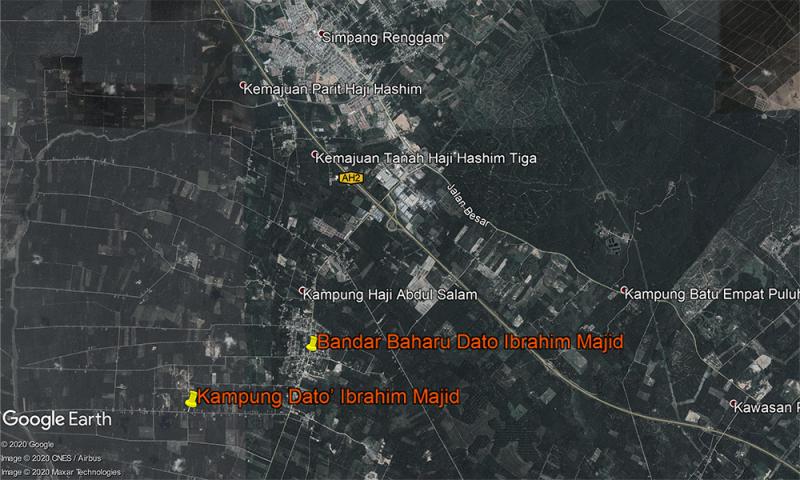The width and height of the screenshot is (800, 480).
Task: Click the Kampung Dato' Ibrahim Majid orange label
Action: (x=329, y=397)
